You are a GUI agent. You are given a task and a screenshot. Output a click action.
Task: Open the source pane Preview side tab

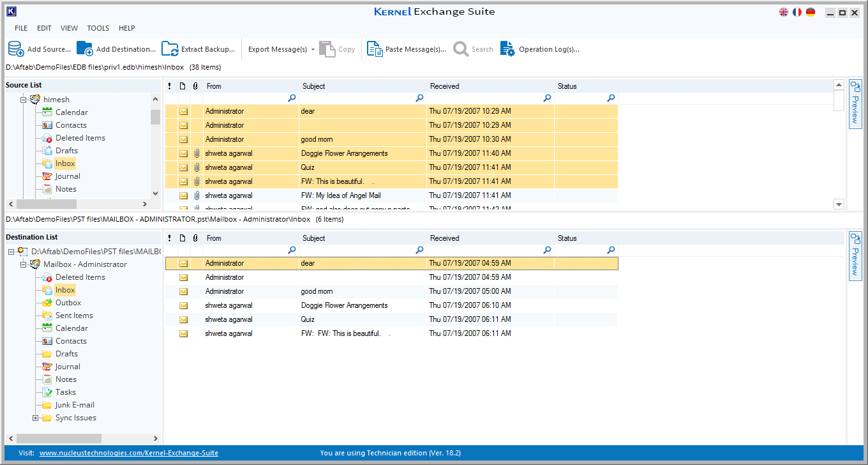click(x=855, y=103)
